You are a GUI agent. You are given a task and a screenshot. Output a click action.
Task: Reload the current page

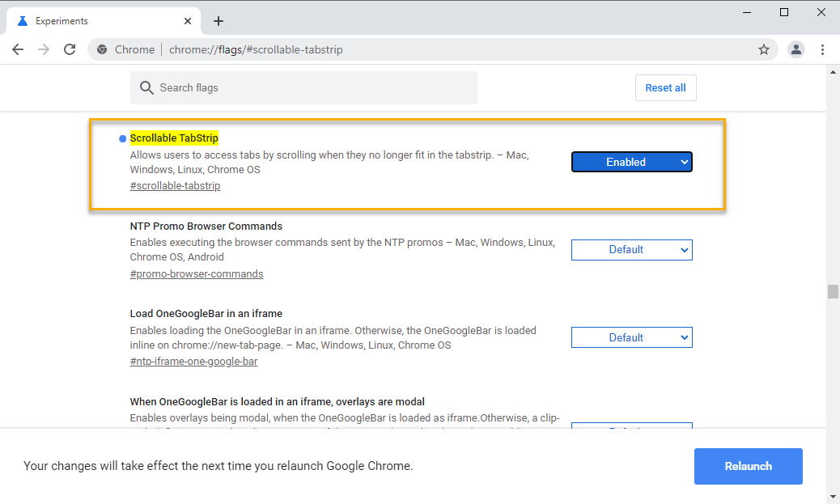[70, 49]
